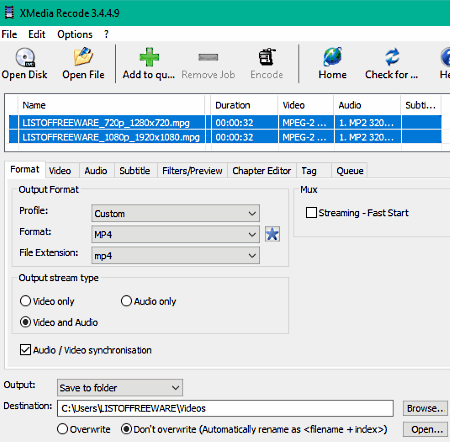This screenshot has width=450, height=442.
Task: Click the Name column header
Action: (x=112, y=105)
